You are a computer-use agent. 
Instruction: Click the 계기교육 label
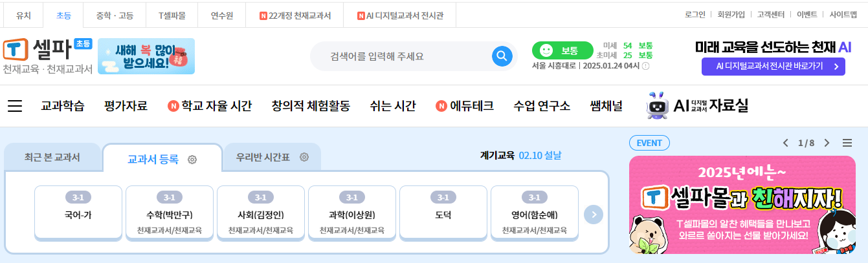tap(497, 155)
